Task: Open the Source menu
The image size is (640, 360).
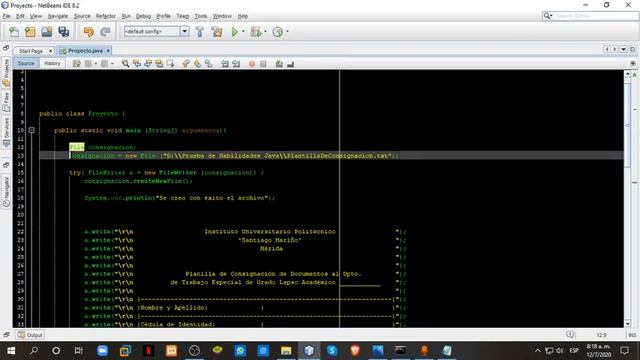Action: pyautogui.click(x=82, y=16)
